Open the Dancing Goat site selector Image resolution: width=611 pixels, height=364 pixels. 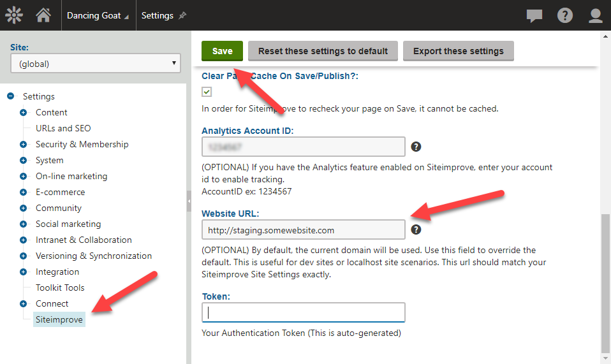(98, 15)
